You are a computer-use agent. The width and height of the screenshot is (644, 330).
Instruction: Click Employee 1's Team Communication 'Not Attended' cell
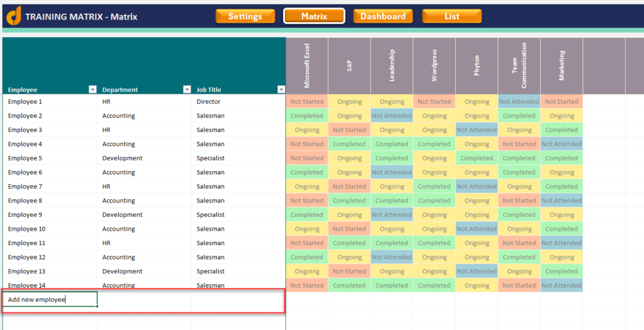point(519,101)
